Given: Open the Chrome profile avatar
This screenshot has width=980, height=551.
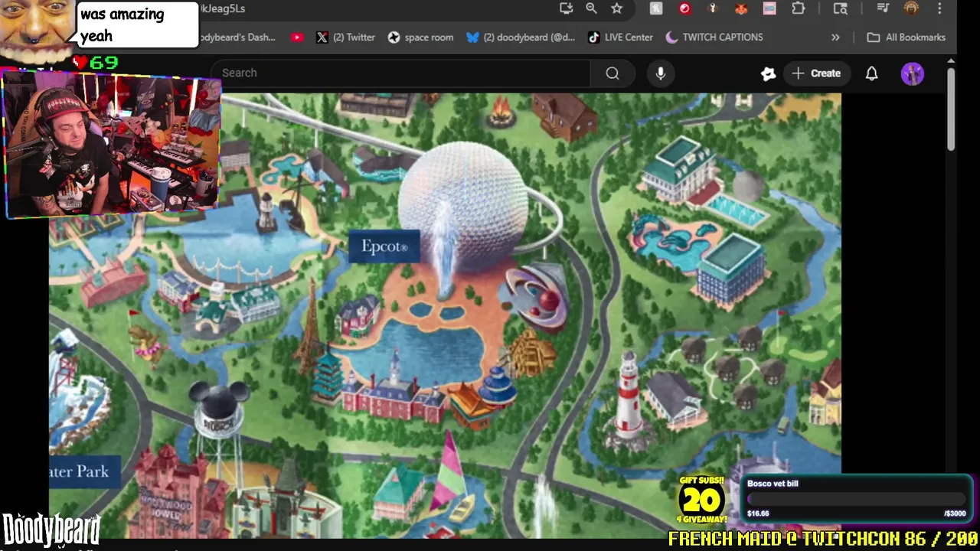Looking at the screenshot, I should [x=911, y=8].
